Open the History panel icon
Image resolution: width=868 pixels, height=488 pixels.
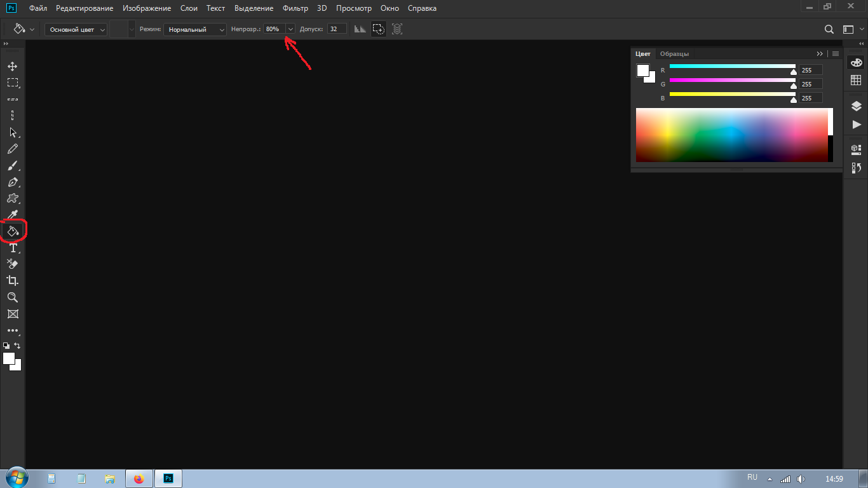856,168
